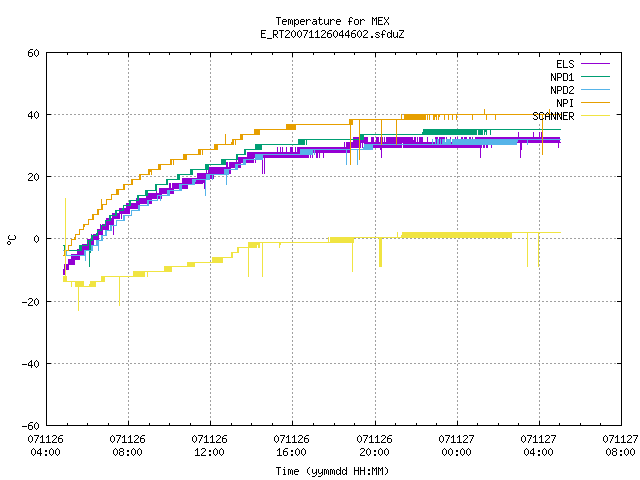
Task: Click the x-axis tick label 071127 08:00
Action: (x=620, y=446)
